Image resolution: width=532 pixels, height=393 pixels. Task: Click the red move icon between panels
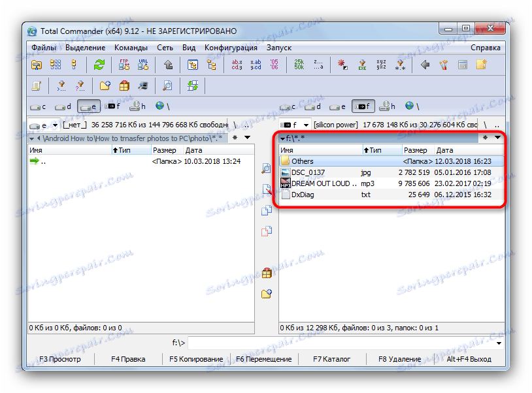click(267, 231)
